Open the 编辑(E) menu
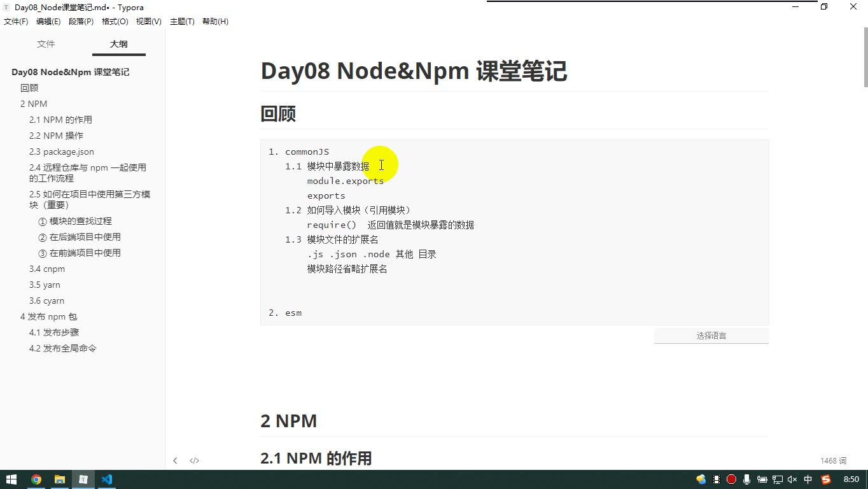Image resolution: width=868 pixels, height=489 pixels. click(48, 22)
